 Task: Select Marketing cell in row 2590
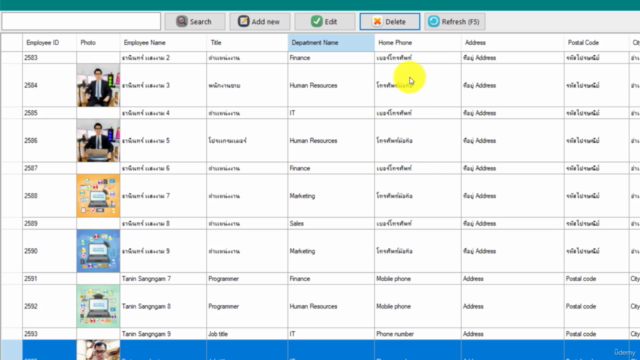click(x=331, y=251)
